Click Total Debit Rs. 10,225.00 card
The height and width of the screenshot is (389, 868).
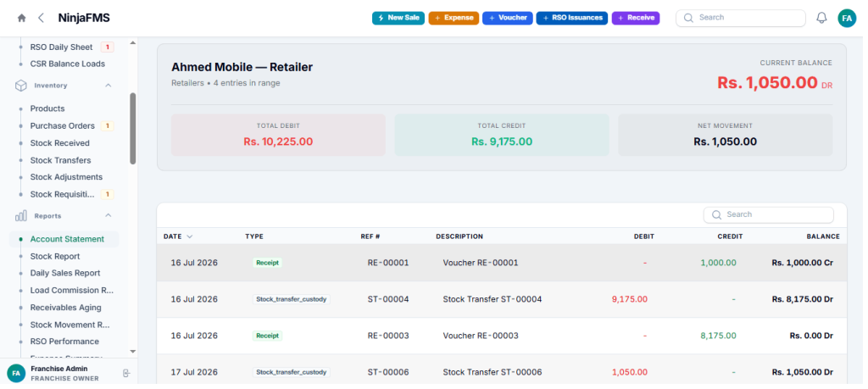(x=278, y=135)
